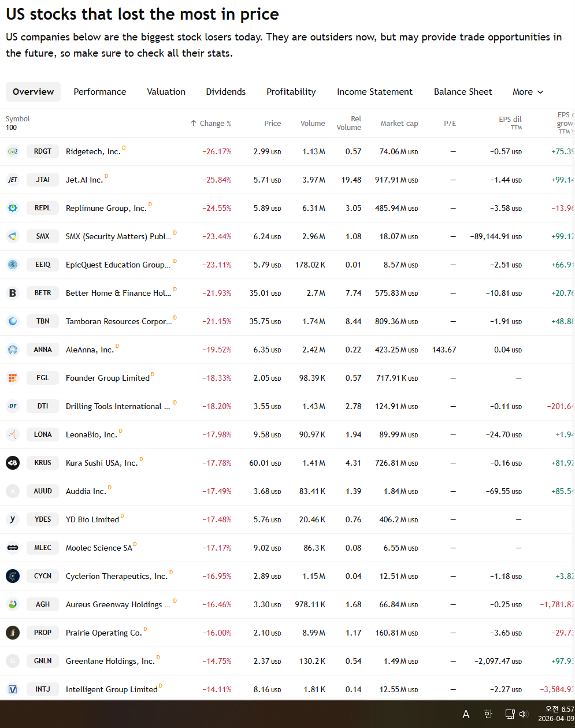The height and width of the screenshot is (728, 575).
Task: Click TBN market cap 809.36 M USD
Action: click(396, 321)
